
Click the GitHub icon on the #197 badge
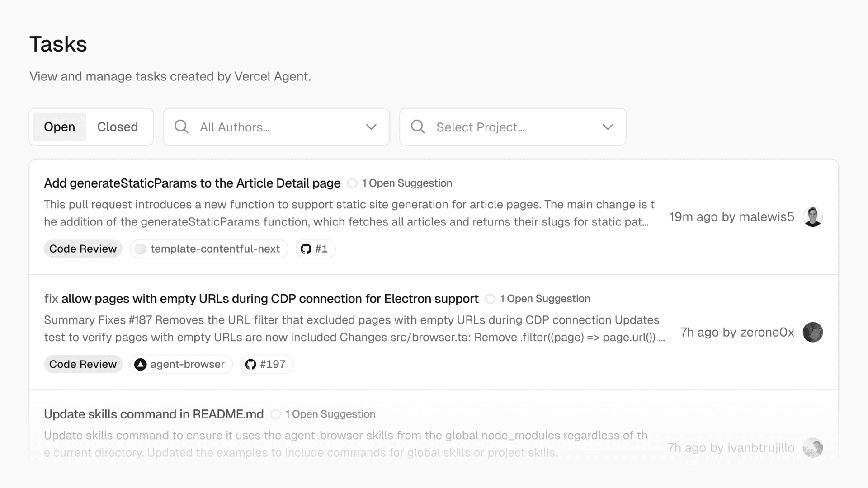click(251, 364)
